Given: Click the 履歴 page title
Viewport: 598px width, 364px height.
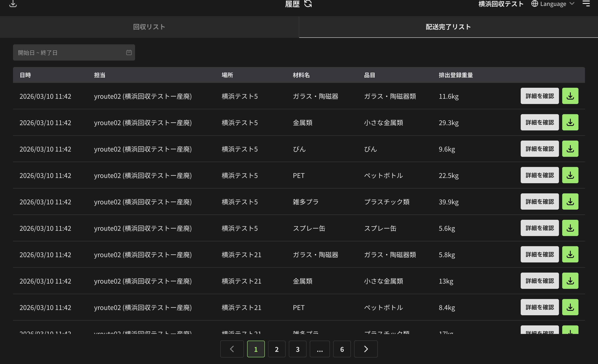Looking at the screenshot, I should tap(292, 4).
